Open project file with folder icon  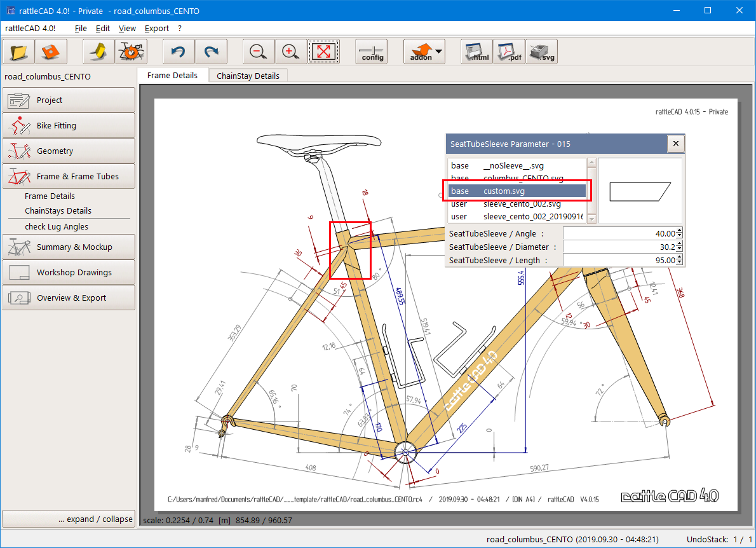tap(19, 51)
